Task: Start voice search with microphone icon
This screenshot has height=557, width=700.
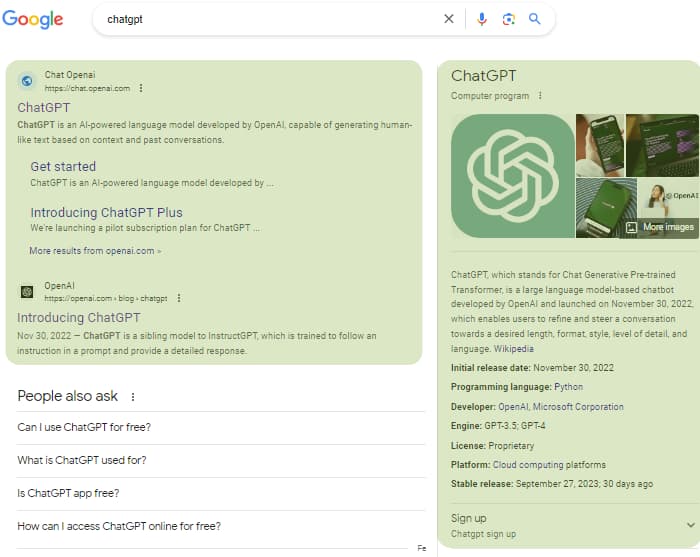Action: (482, 19)
